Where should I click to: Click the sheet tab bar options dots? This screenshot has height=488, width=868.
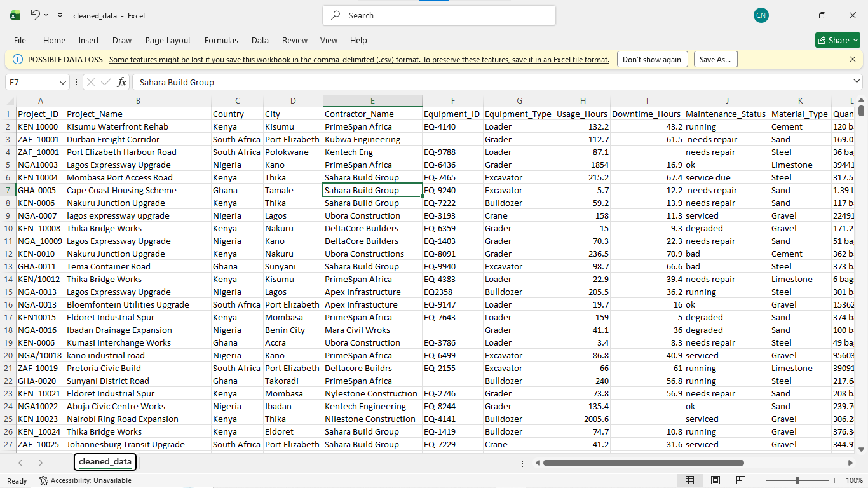pyautogui.click(x=522, y=463)
